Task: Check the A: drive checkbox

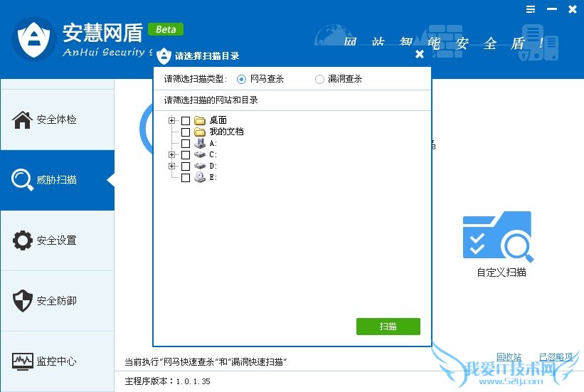Action: 186,144
